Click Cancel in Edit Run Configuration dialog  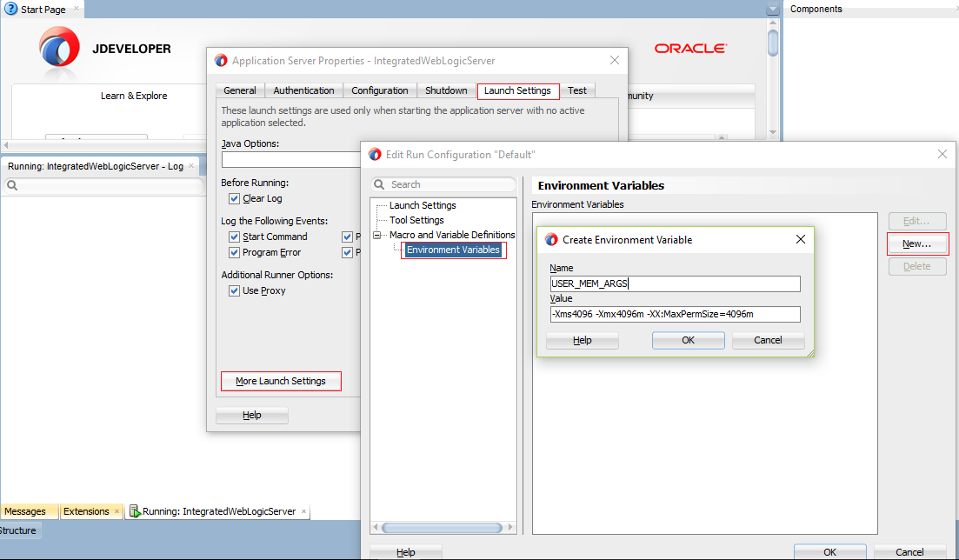(x=910, y=552)
